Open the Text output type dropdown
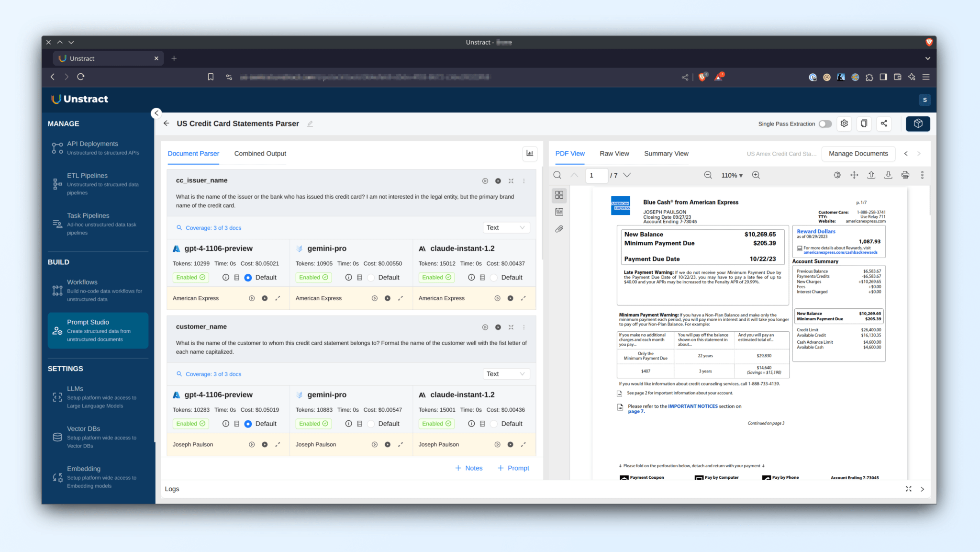 pyautogui.click(x=506, y=227)
